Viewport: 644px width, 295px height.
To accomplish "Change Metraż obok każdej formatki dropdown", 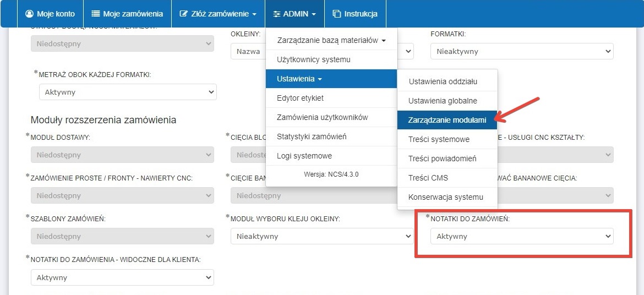I will point(128,92).
